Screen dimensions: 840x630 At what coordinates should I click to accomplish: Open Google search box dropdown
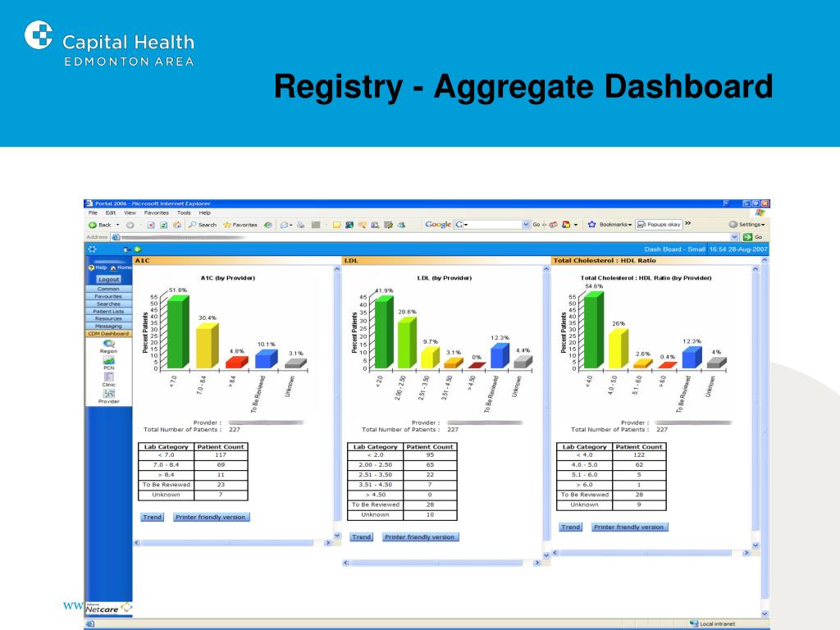pos(526,225)
